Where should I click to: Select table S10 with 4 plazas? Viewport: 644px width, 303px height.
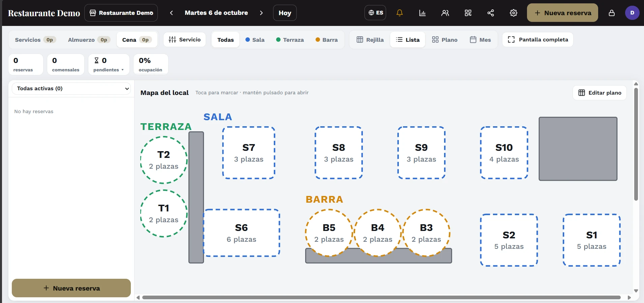coord(504,153)
